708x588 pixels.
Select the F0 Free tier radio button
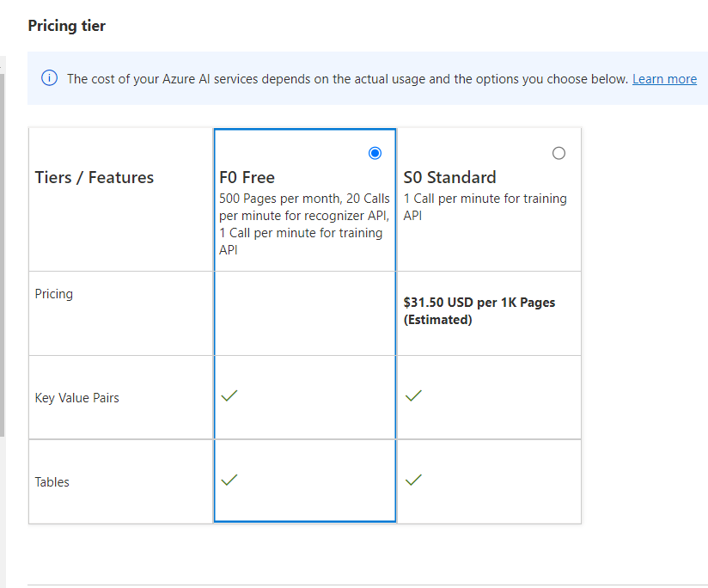click(x=375, y=154)
